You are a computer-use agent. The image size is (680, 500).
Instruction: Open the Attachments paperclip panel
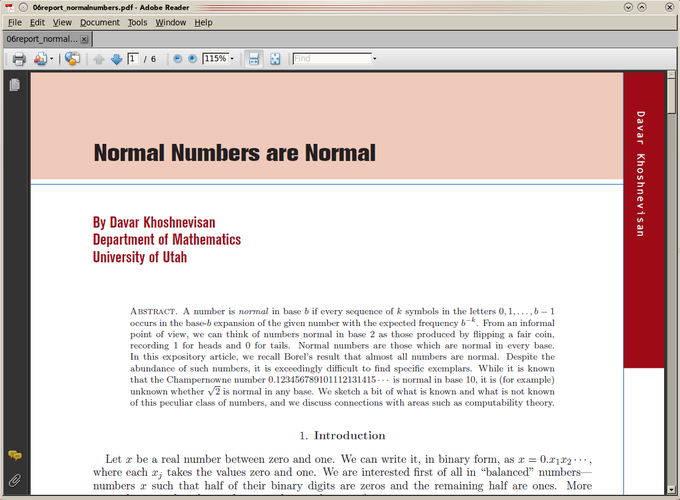(15, 480)
